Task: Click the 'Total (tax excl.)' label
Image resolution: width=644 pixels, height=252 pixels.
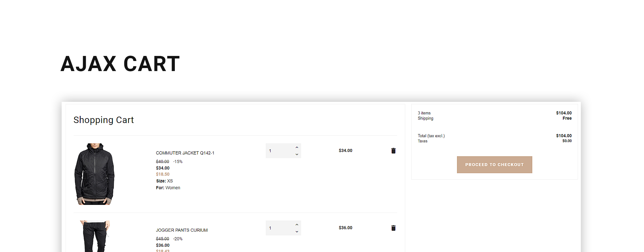Action: click(x=431, y=136)
